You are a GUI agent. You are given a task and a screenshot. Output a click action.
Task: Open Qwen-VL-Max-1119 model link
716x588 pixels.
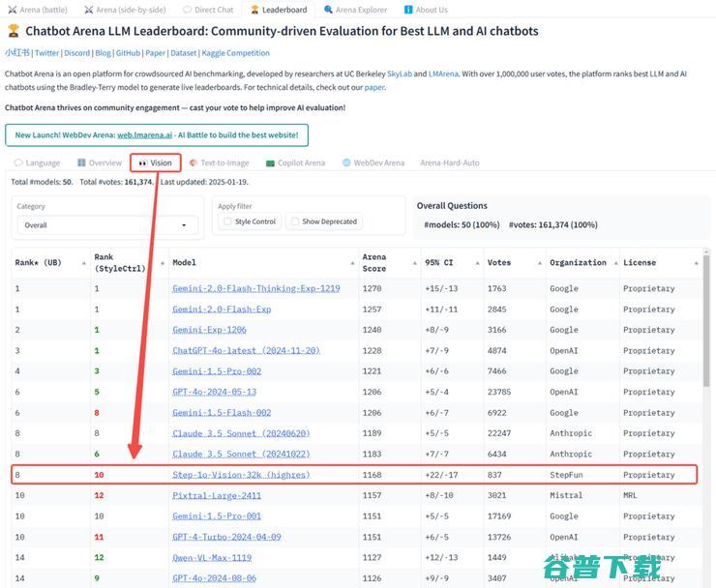tap(212, 557)
